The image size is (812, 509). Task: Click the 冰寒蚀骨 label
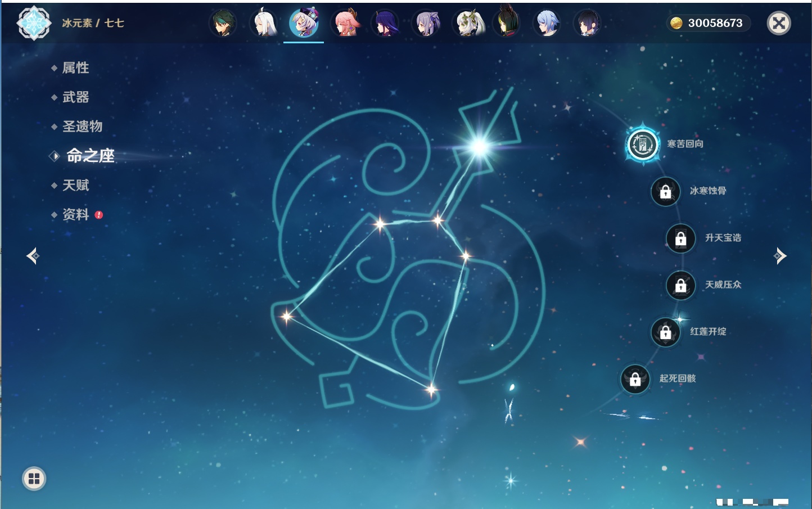[x=708, y=191]
